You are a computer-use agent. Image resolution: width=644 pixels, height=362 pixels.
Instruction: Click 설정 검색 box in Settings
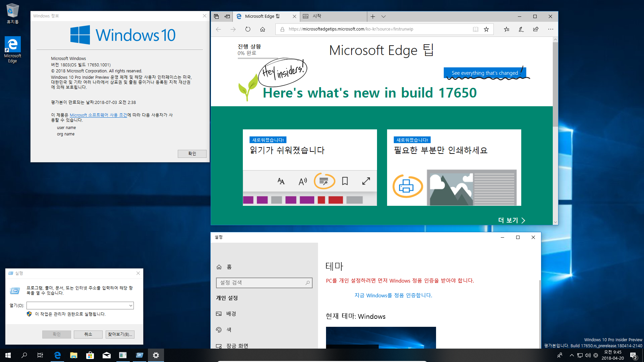pyautogui.click(x=264, y=283)
